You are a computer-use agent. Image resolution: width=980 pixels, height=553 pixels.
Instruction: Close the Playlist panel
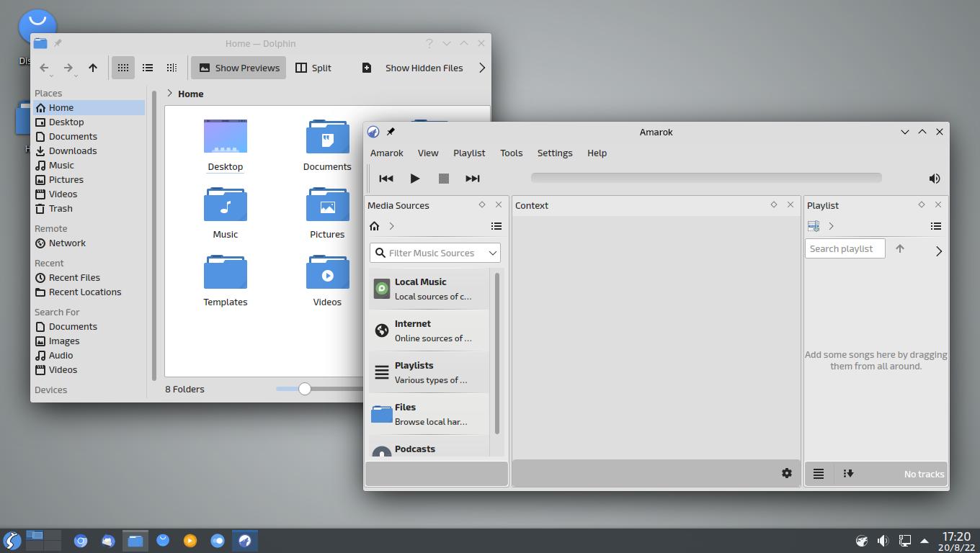(938, 205)
